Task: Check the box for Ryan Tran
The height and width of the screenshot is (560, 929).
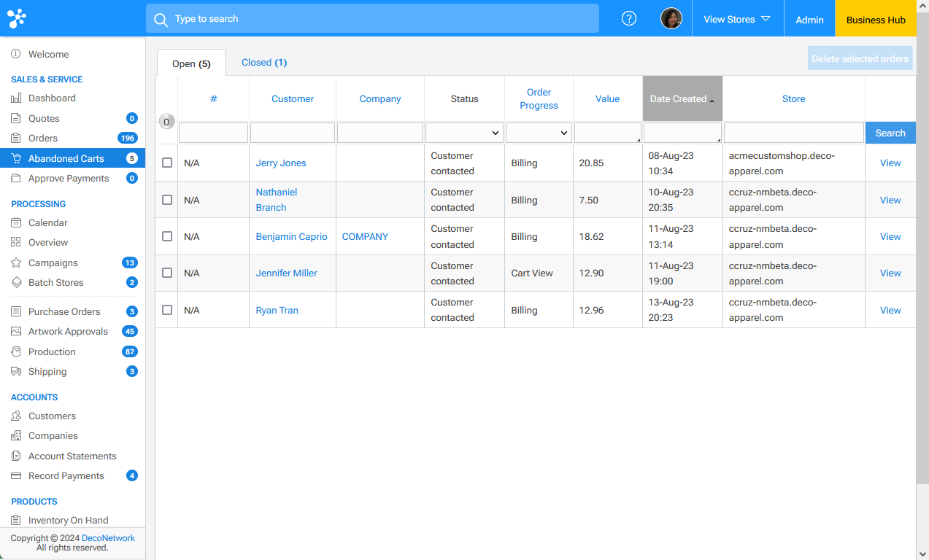Action: (167, 310)
